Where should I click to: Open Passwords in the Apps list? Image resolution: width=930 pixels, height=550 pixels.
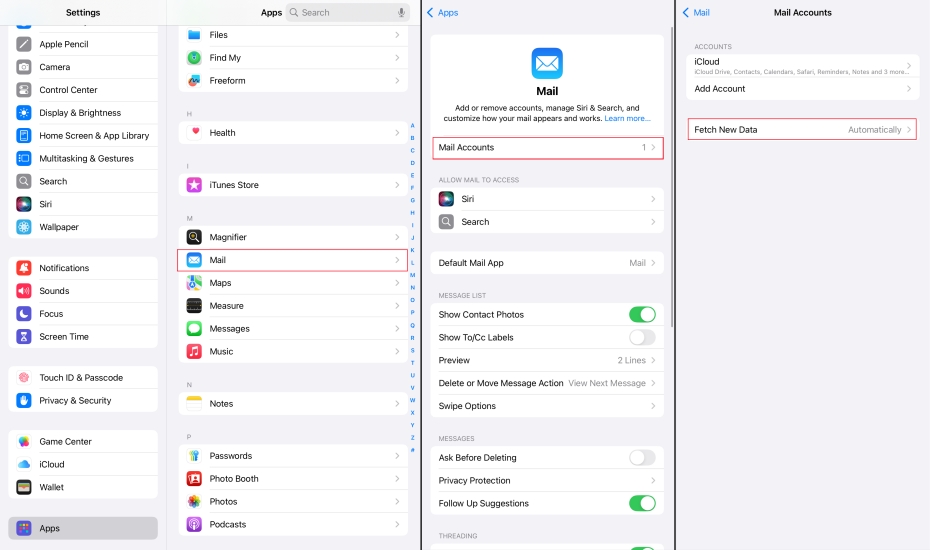coord(293,456)
